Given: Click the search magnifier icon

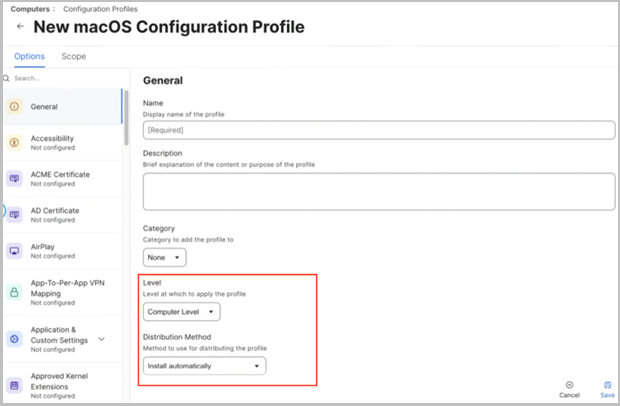Looking at the screenshot, I should [x=6, y=78].
